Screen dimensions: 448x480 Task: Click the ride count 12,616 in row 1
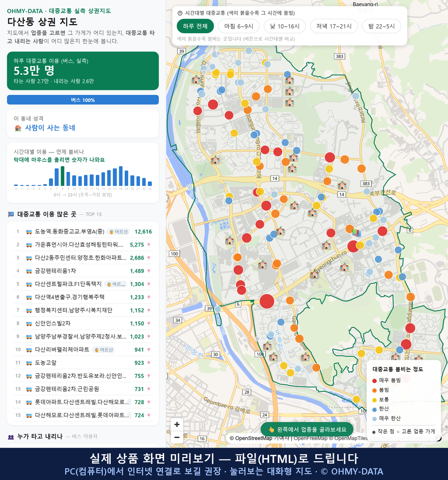(x=143, y=232)
